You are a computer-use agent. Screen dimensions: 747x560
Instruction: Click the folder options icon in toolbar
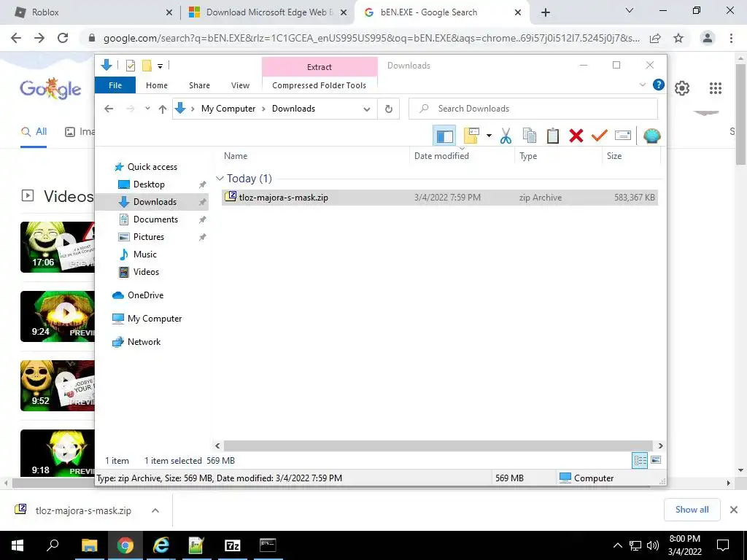pos(471,136)
